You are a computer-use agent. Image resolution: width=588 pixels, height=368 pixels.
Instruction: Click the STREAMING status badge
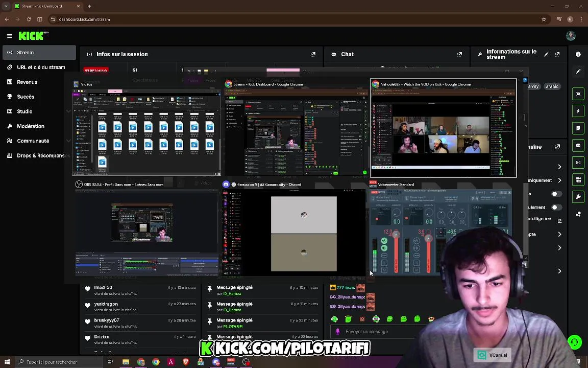[96, 71]
